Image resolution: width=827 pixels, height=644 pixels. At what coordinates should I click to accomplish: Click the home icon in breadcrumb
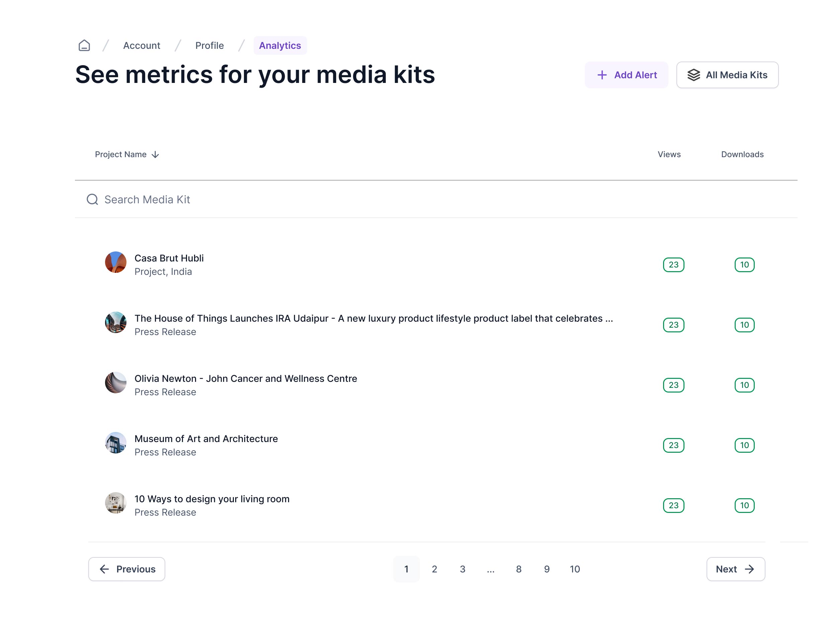[x=84, y=45]
